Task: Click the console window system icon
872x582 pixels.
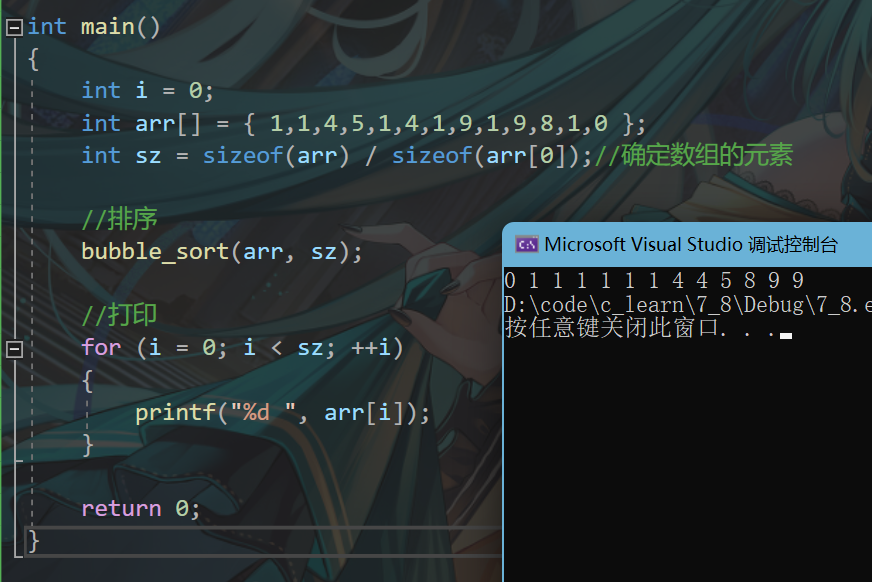Action: click(x=527, y=243)
